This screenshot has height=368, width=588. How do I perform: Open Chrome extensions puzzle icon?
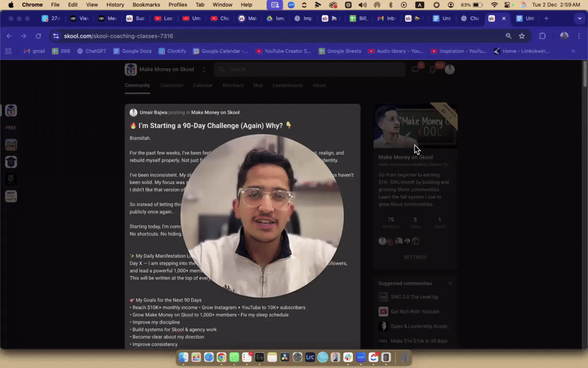coord(542,36)
